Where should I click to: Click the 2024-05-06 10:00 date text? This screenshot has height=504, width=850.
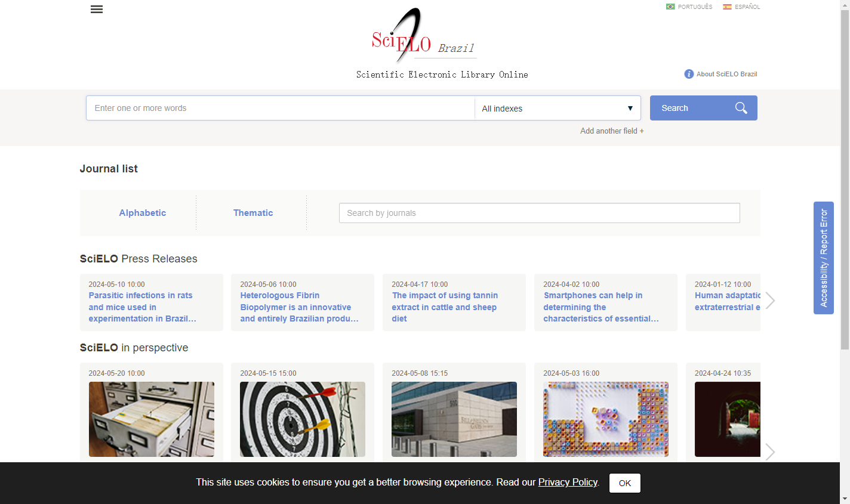[268, 285]
